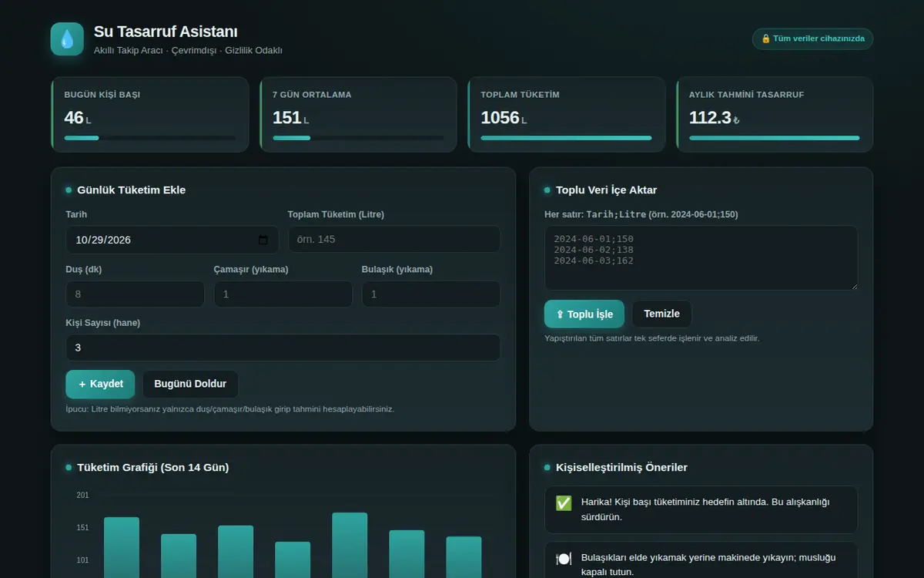The image size is (924, 578).
Task: Click the 46 L value in Bugün Kişi Başı
Action: [78, 118]
